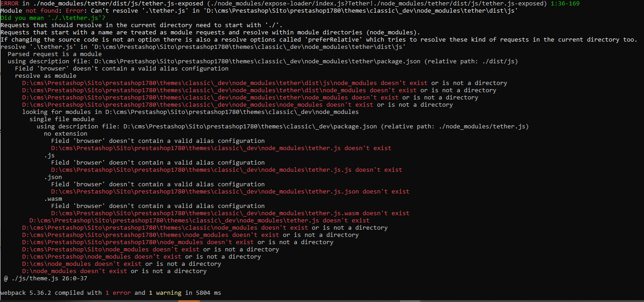644x302 pixels.
Task: Click the '.wasm' extension line
Action: coord(53,198)
